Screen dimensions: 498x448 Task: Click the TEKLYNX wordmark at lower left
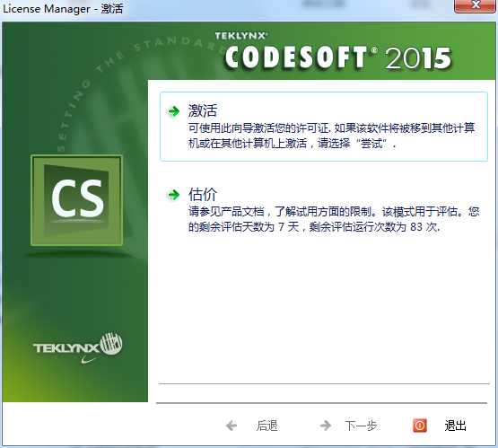pyautogui.click(x=66, y=348)
